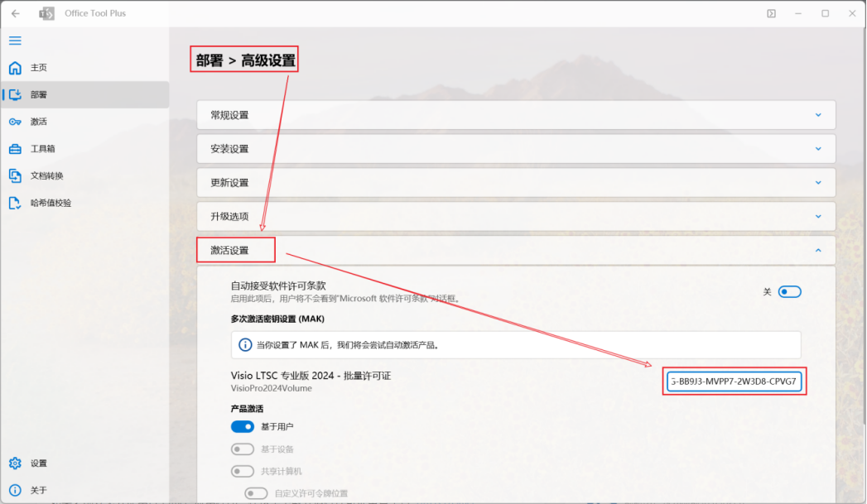Expand 安装设置 section chevron

point(818,149)
